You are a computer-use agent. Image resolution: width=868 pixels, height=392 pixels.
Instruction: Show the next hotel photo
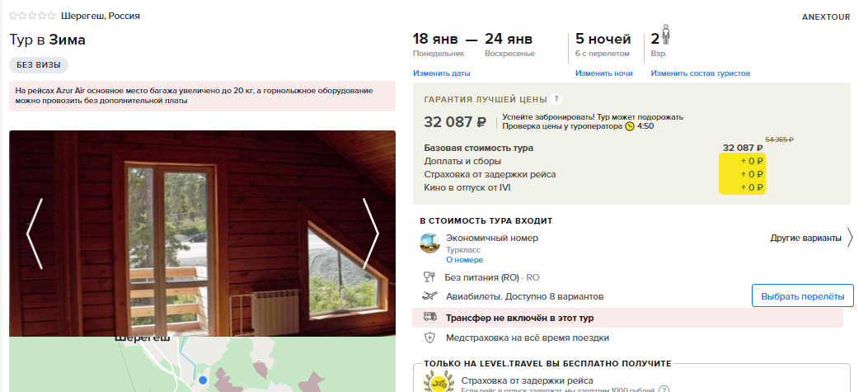pyautogui.click(x=370, y=234)
